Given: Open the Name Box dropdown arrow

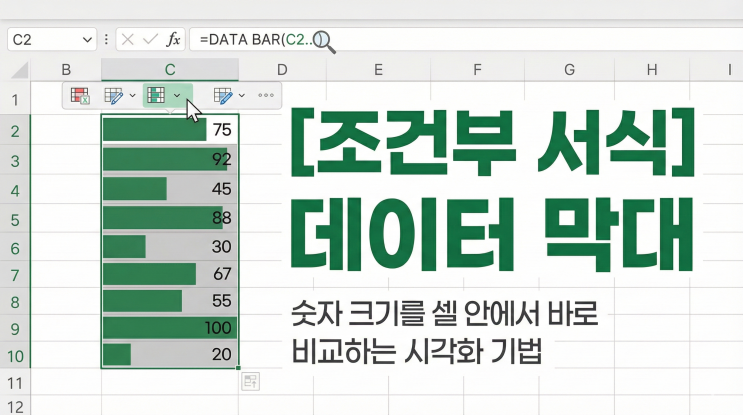Looking at the screenshot, I should point(87,40).
